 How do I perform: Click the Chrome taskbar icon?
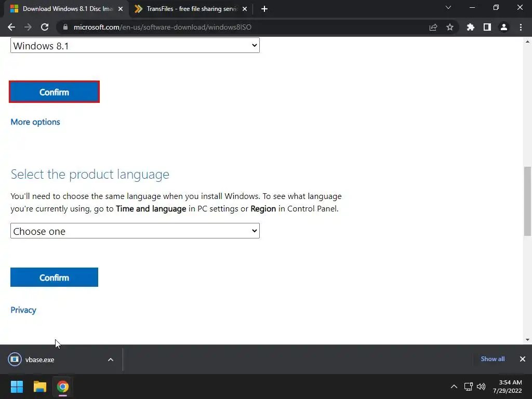(63, 387)
